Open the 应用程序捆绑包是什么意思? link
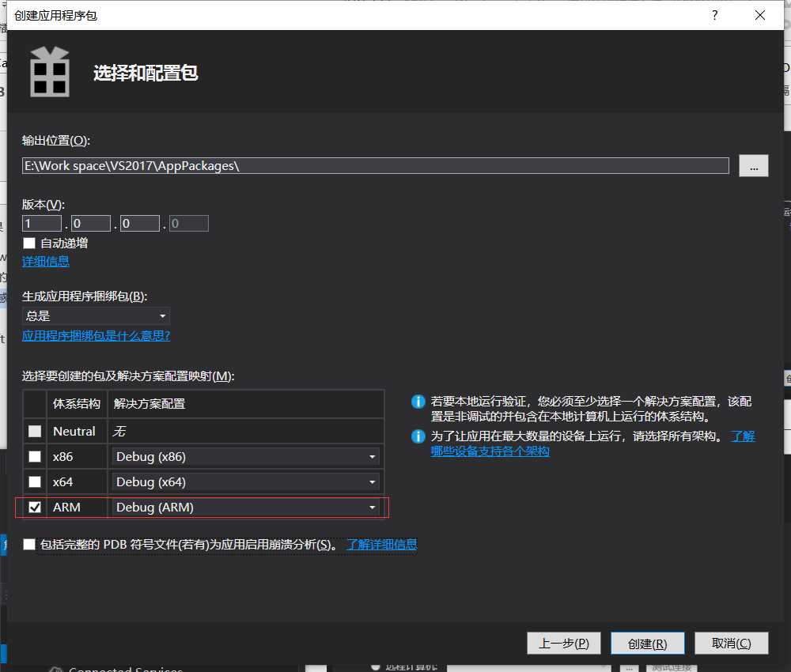The width and height of the screenshot is (791, 672). coord(96,336)
